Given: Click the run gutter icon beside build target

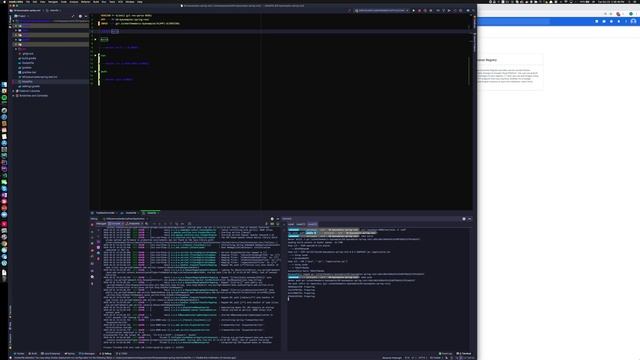Looking at the screenshot, I should click(x=96, y=40).
